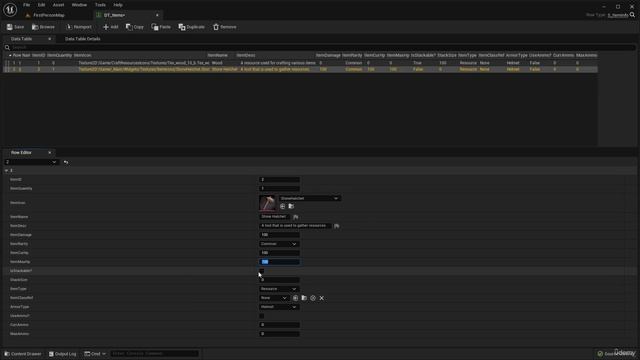
Task: Open the Tools menu
Action: (x=100, y=5)
